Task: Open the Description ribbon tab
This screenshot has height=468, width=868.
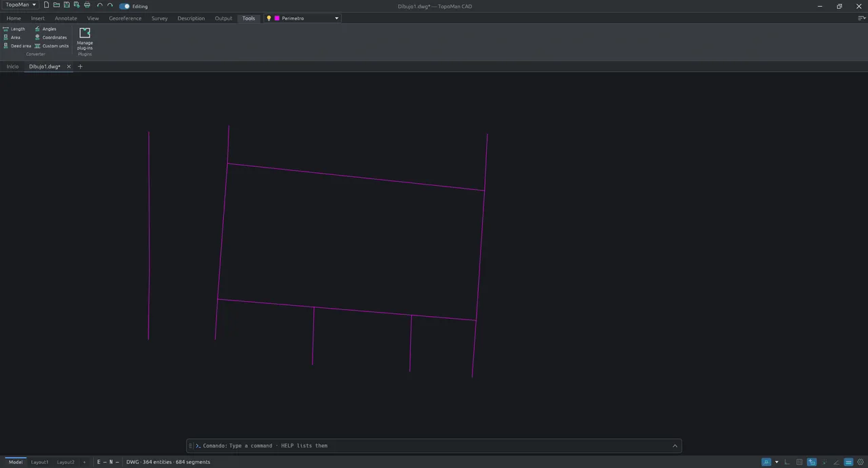Action: [191, 18]
